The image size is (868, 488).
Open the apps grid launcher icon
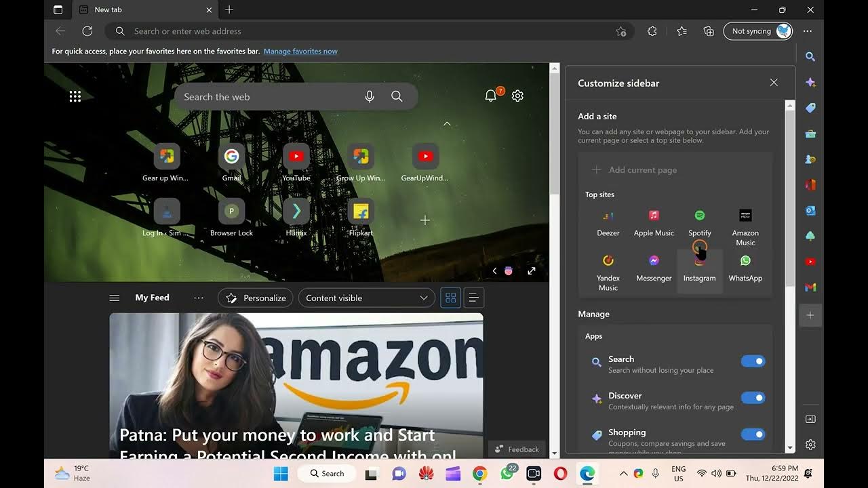point(75,96)
